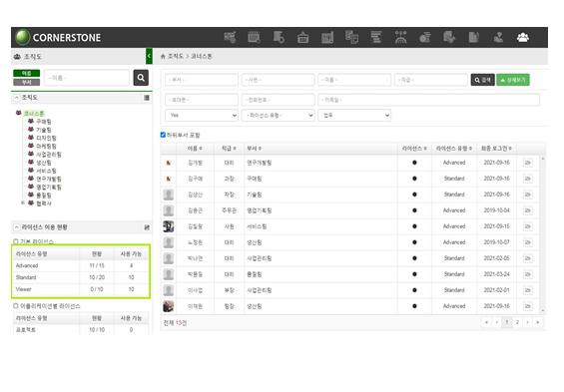
Task: Select 디자인팀 in the organization tree
Action: [46, 138]
